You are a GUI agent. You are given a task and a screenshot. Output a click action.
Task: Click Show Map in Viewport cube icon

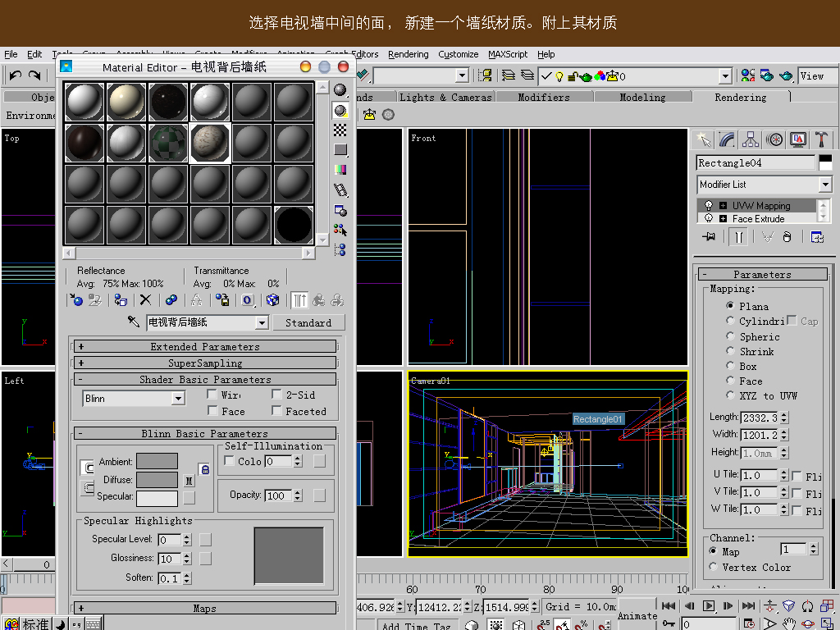pyautogui.click(x=272, y=300)
